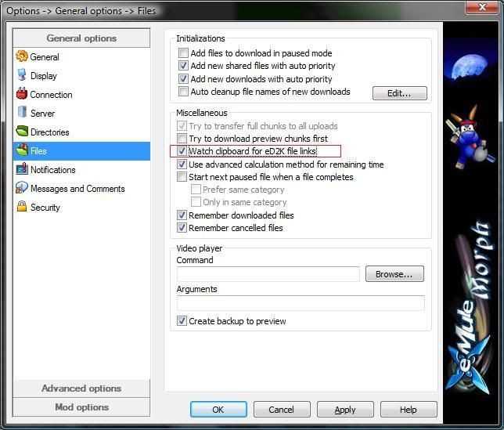Click the Cancel button

pyautogui.click(x=282, y=410)
